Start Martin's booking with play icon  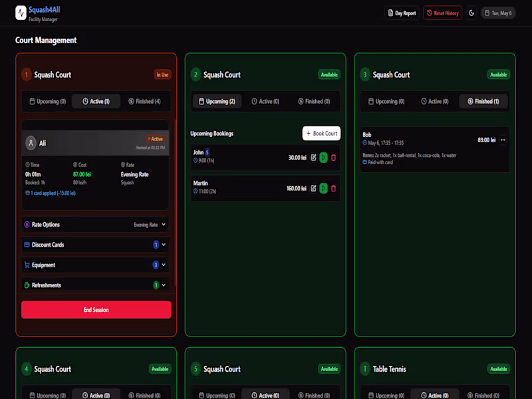click(x=323, y=188)
